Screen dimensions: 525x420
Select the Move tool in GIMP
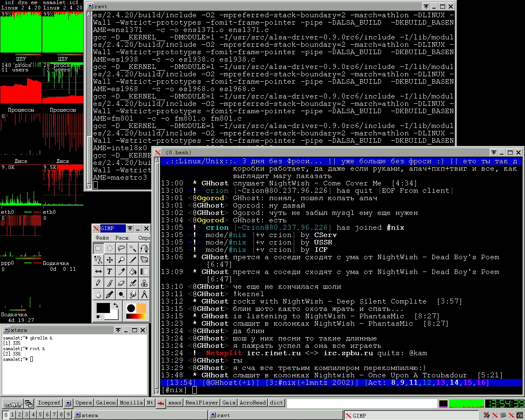tap(110, 260)
